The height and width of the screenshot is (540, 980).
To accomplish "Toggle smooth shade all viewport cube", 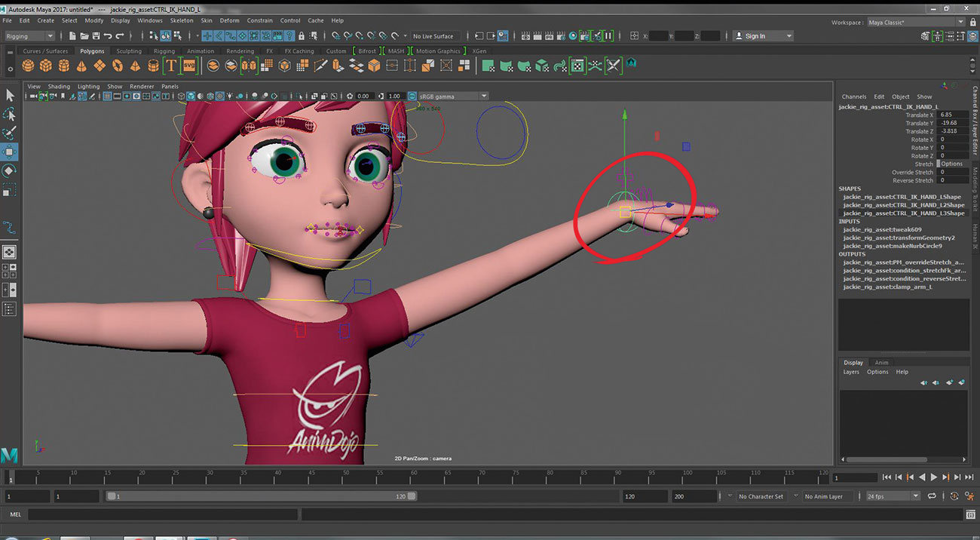I will pos(191,97).
